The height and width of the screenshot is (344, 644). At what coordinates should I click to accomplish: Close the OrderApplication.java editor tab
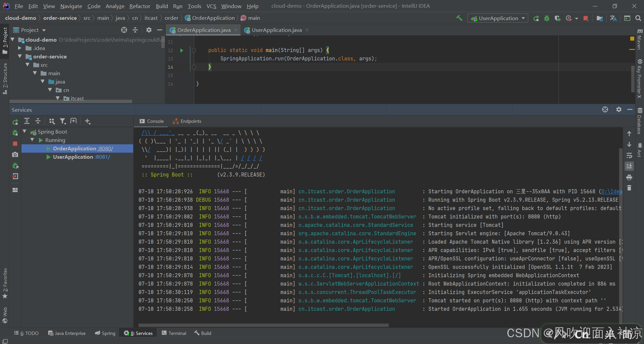click(x=236, y=30)
